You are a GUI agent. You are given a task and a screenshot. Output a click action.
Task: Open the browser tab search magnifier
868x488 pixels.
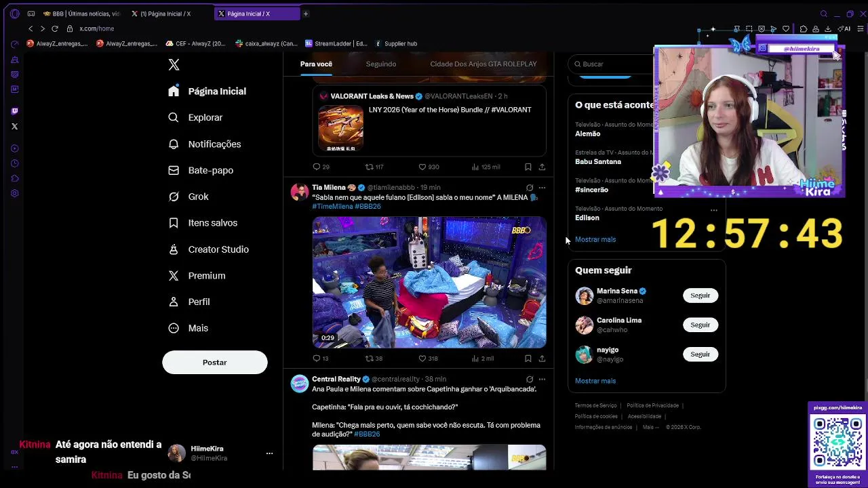(x=824, y=14)
